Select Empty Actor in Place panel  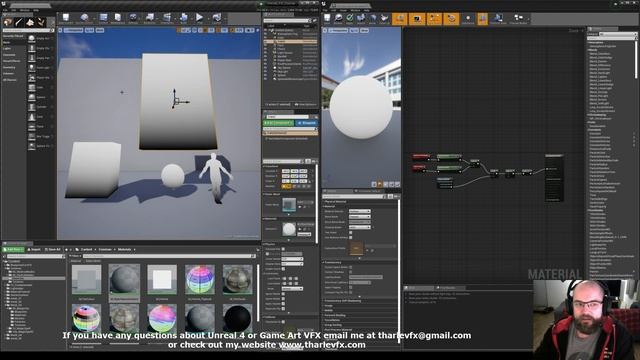tap(40, 38)
